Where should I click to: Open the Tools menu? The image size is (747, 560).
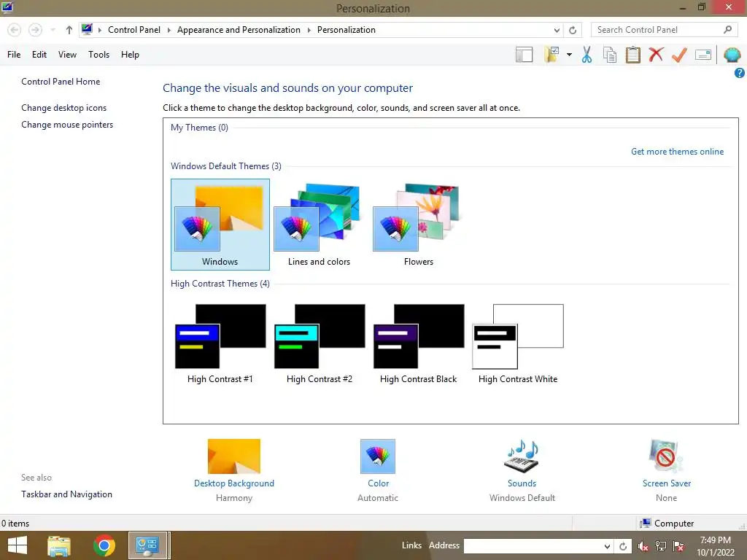[x=98, y=55]
